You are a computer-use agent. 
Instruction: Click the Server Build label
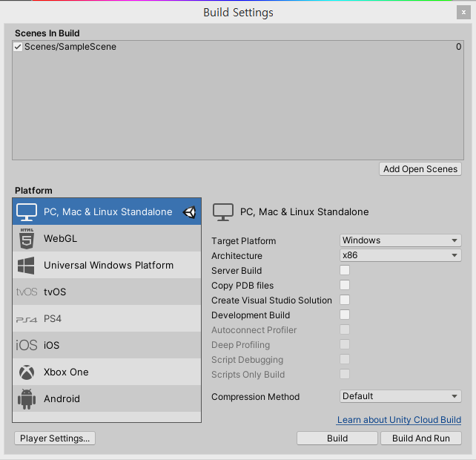[x=237, y=270]
